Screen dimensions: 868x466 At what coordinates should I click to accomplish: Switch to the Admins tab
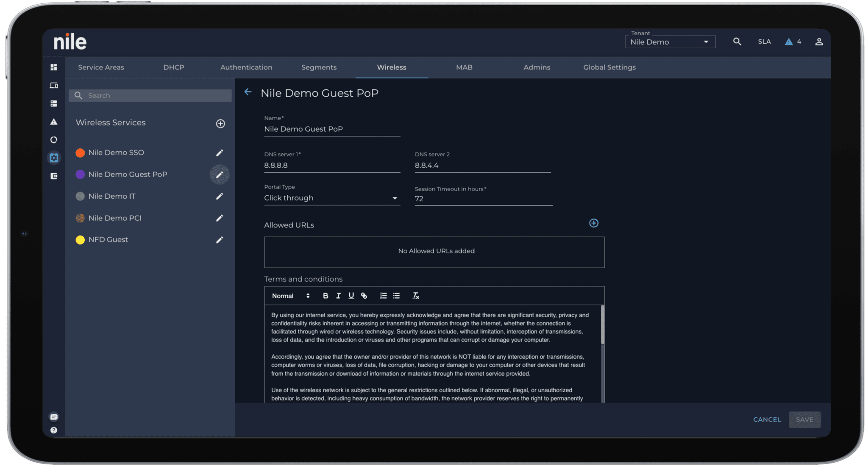[537, 67]
